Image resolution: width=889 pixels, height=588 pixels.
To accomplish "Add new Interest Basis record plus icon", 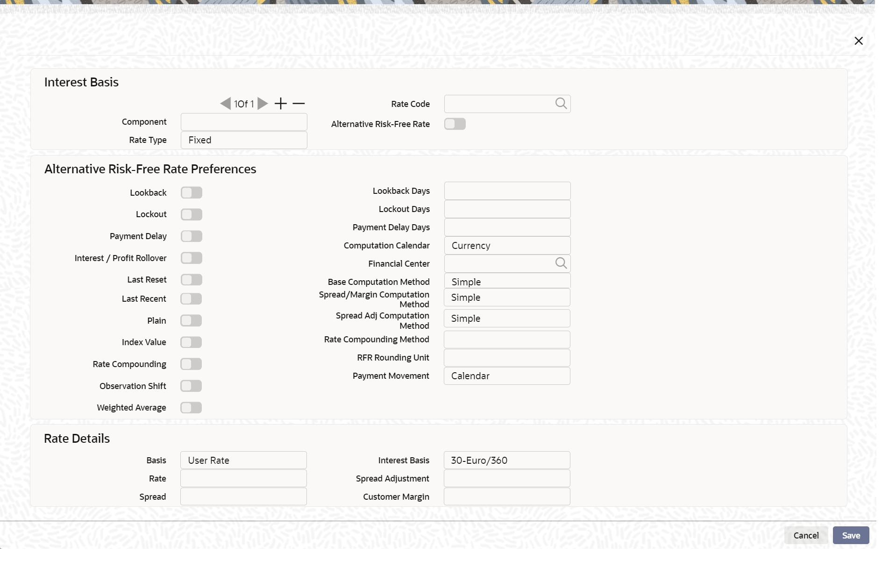I will (281, 104).
